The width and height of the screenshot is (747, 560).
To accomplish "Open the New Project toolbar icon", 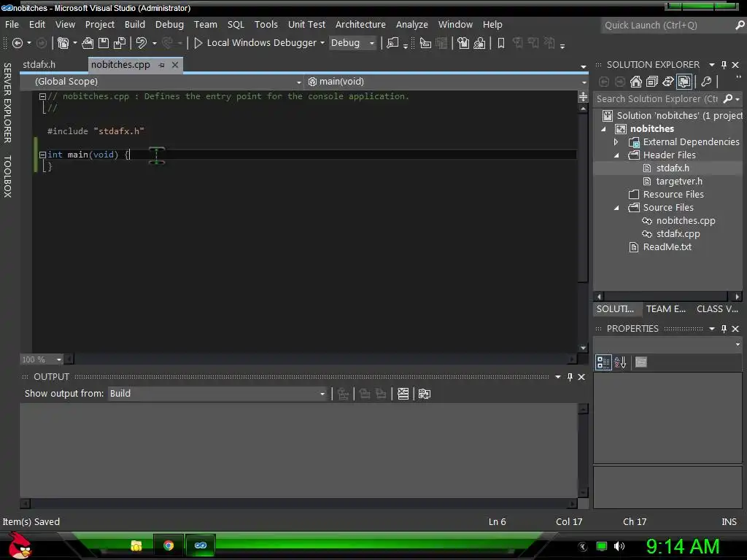I will (63, 43).
